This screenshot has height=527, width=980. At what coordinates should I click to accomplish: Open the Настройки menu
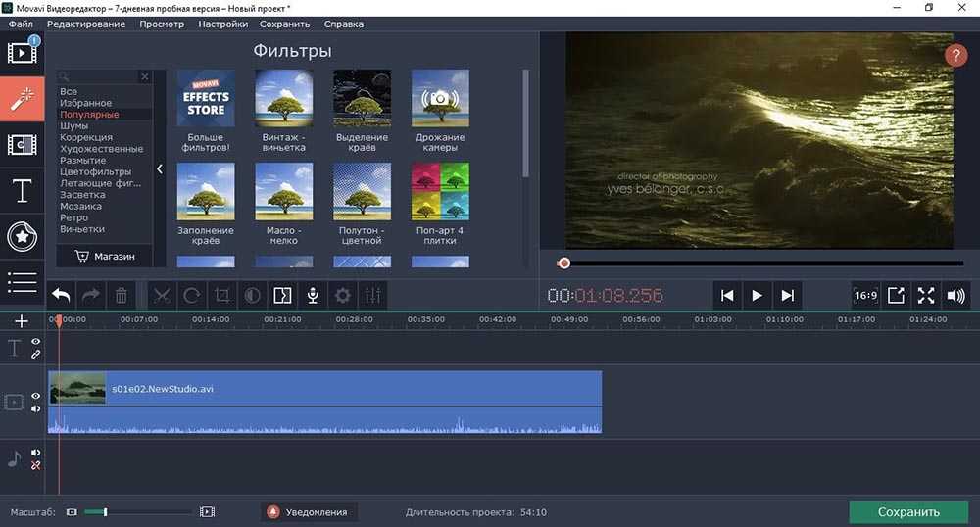[222, 24]
